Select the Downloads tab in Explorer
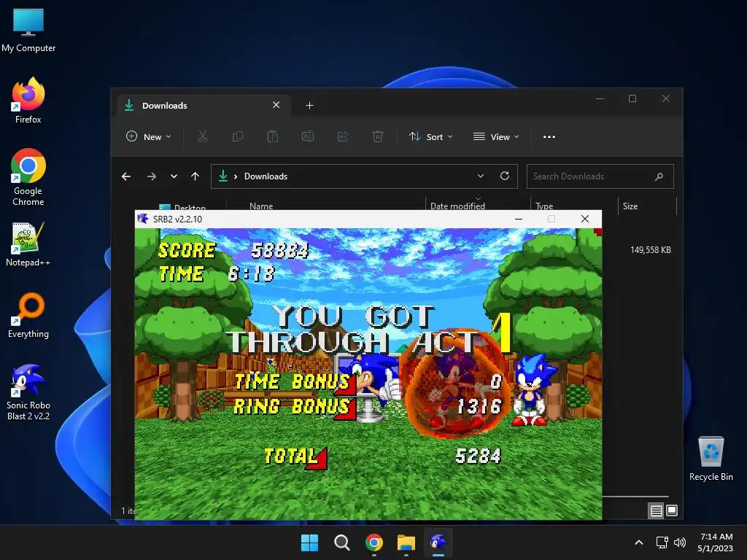The width and height of the screenshot is (747, 560). tap(205, 105)
